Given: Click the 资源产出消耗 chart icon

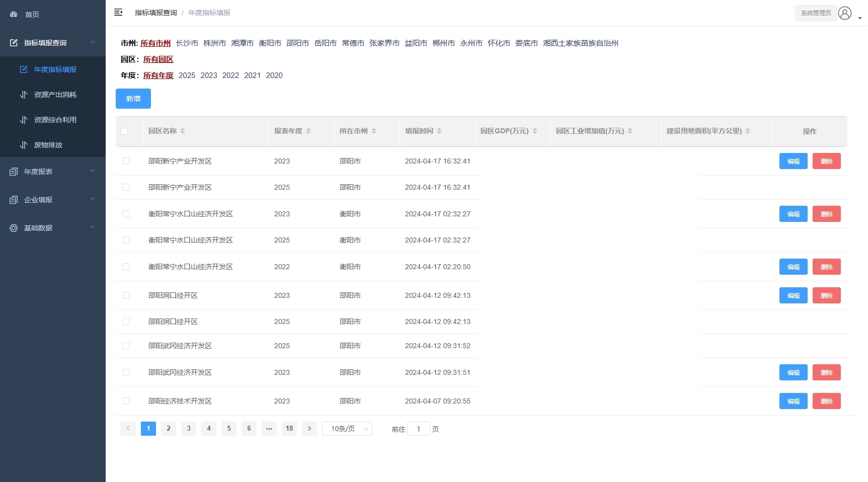Looking at the screenshot, I should pyautogui.click(x=24, y=95).
